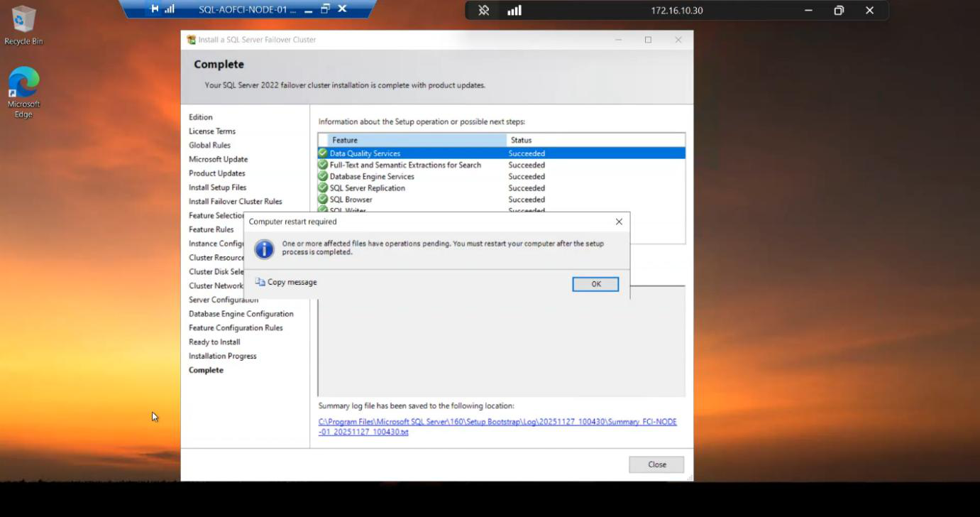Click the Install Setup Files step

coord(218,187)
